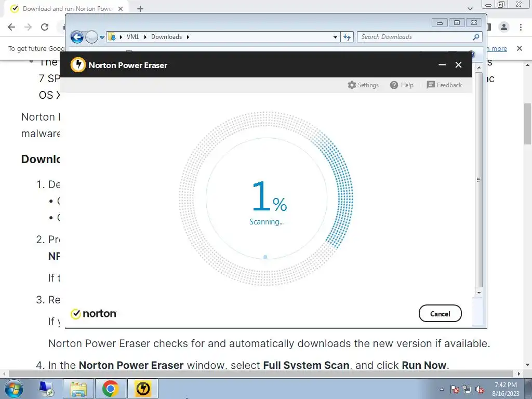Maximize the Explorer Downloads window

[x=457, y=23]
